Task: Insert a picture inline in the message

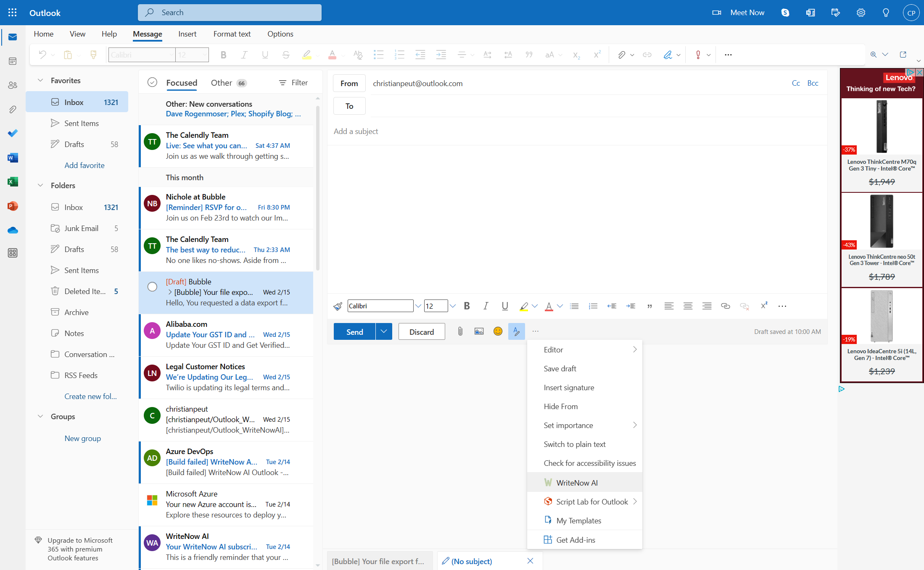Action: (x=479, y=331)
